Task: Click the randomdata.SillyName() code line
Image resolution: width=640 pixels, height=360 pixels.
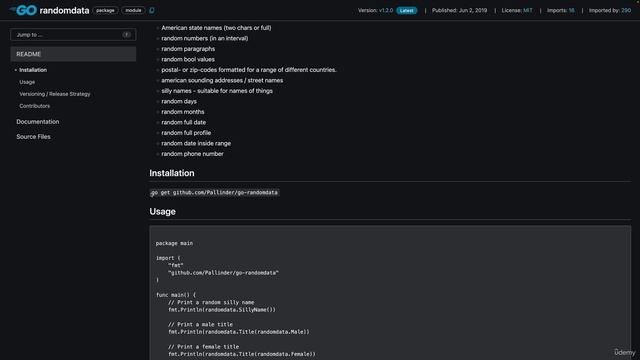Action: click(222, 310)
